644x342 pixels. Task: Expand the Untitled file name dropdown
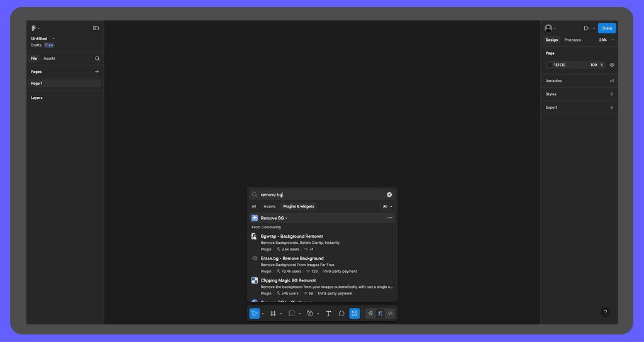(x=53, y=38)
